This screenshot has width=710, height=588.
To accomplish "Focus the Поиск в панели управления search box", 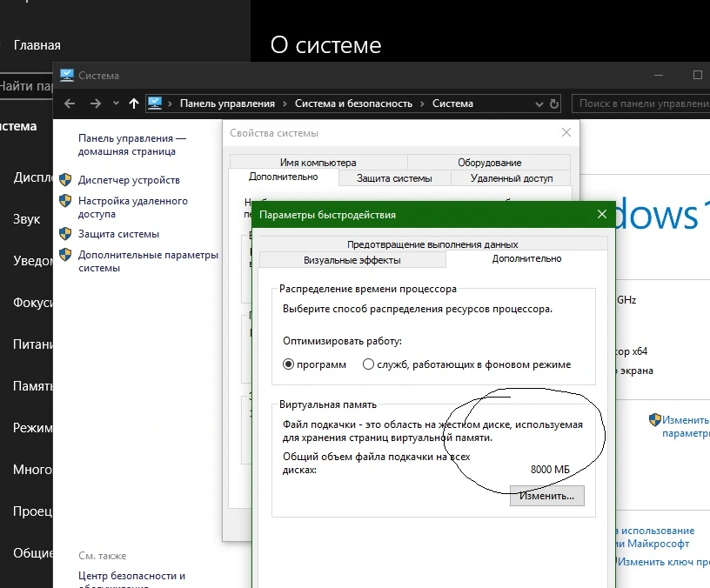I will tap(640, 104).
